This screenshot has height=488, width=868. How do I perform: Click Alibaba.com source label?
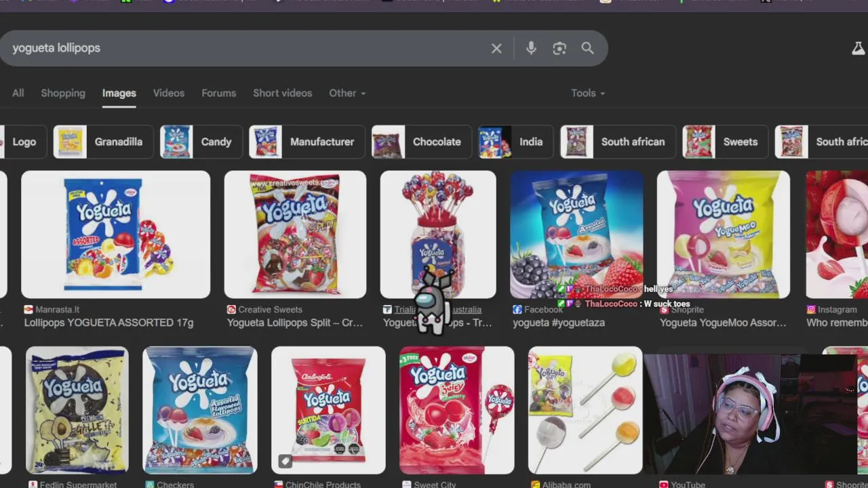tap(566, 483)
